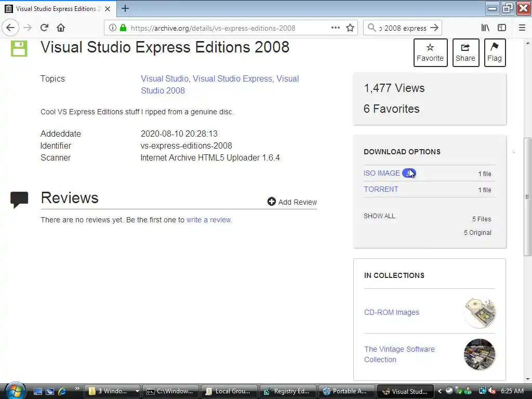
Task: Open page actions three-dot menu
Action: pos(335,28)
